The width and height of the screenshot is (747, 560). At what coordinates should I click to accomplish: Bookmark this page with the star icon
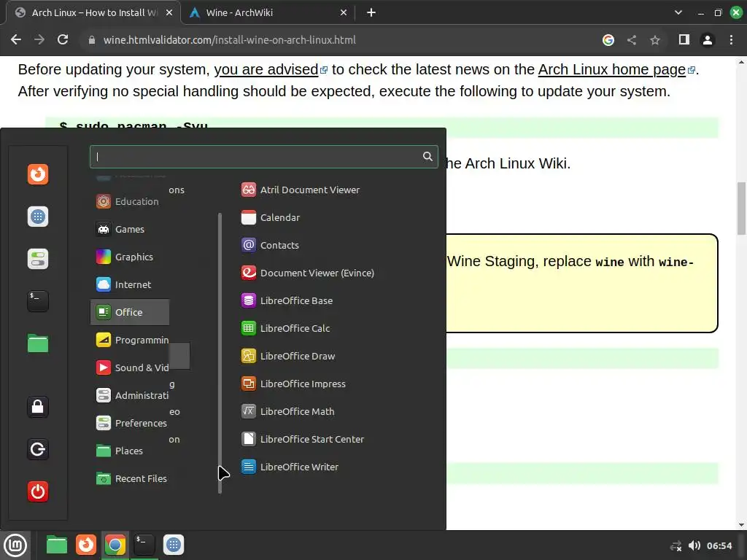click(655, 40)
